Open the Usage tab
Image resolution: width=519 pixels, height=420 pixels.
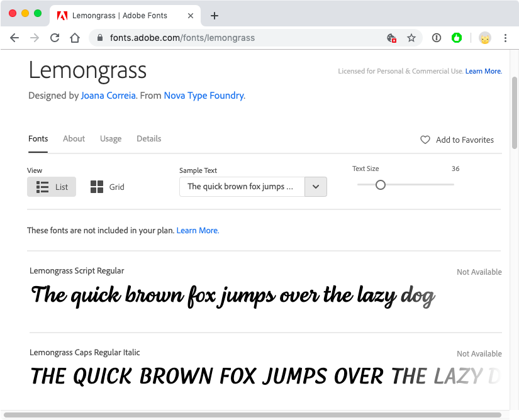[111, 139]
